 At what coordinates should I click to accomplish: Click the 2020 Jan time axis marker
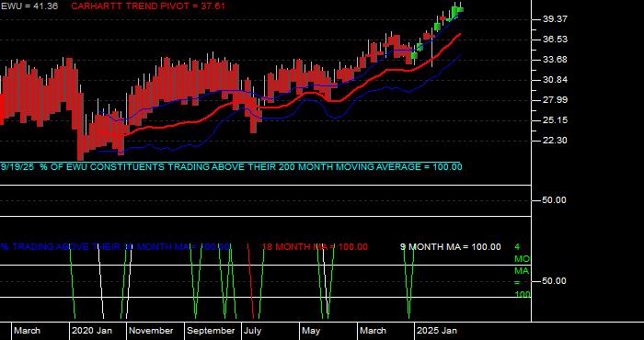coord(92,331)
